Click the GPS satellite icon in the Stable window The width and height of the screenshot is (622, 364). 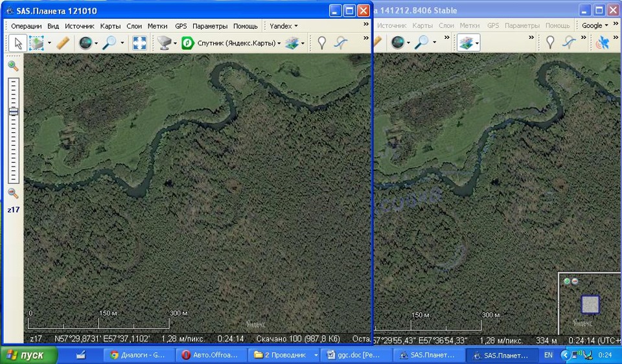(x=602, y=42)
